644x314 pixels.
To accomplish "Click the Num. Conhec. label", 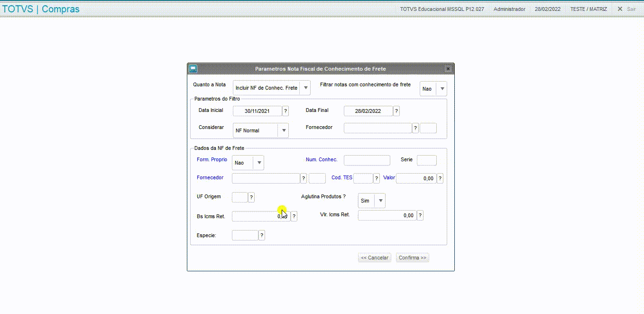I will coord(322,160).
